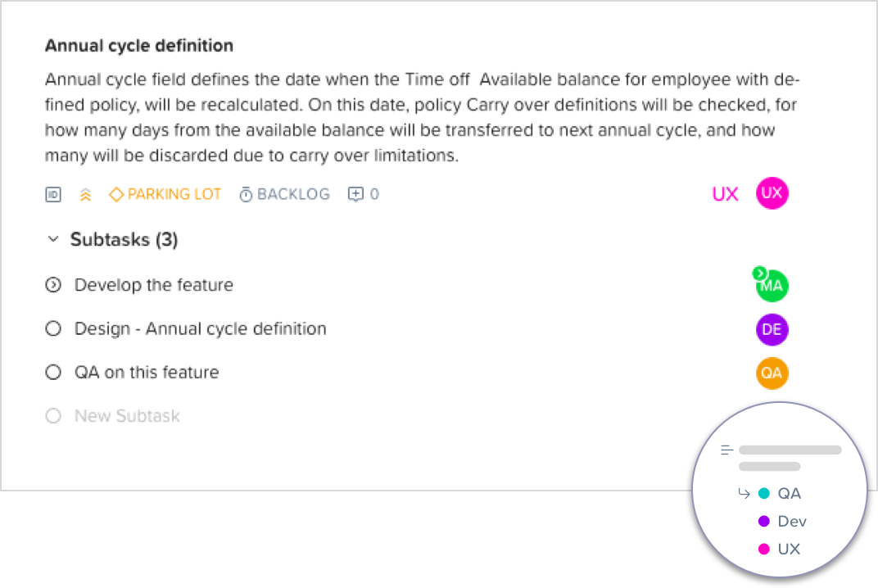The image size is (878, 588).
Task: Click the double-chevron priority icon
Action: [85, 195]
